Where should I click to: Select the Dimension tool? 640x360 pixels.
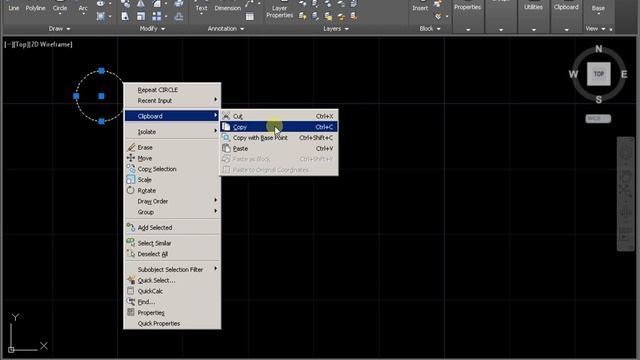[x=228, y=7]
